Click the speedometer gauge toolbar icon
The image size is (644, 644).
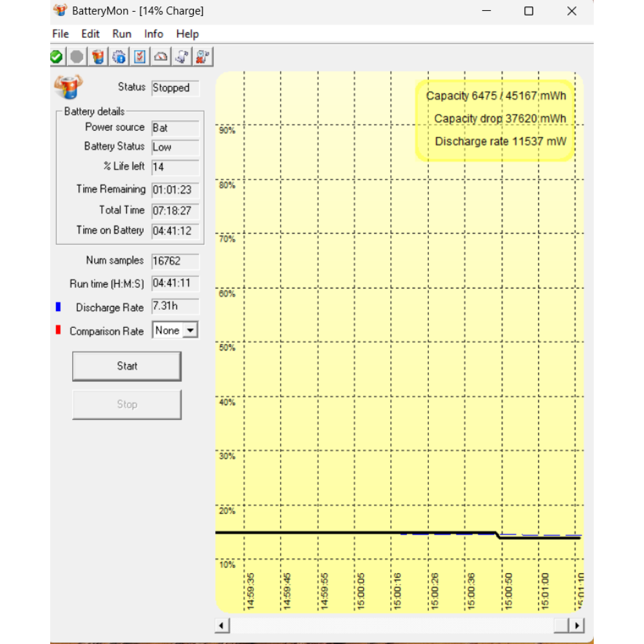[161, 57]
